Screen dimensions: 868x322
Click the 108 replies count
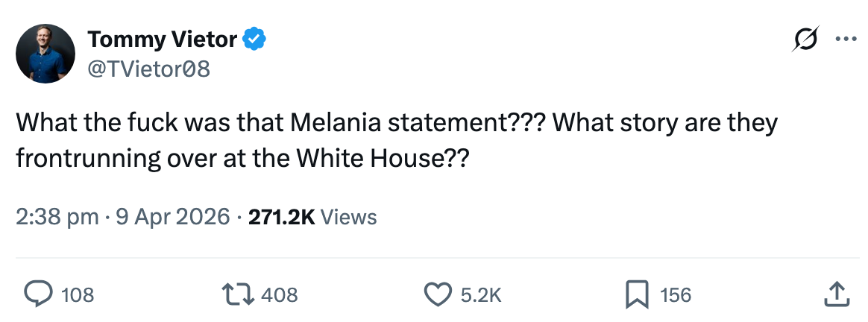tap(78, 295)
